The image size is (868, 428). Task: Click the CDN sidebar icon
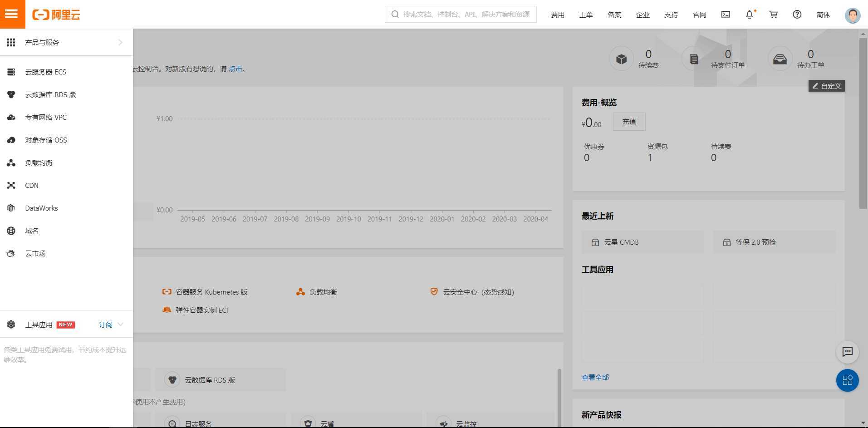(11, 185)
